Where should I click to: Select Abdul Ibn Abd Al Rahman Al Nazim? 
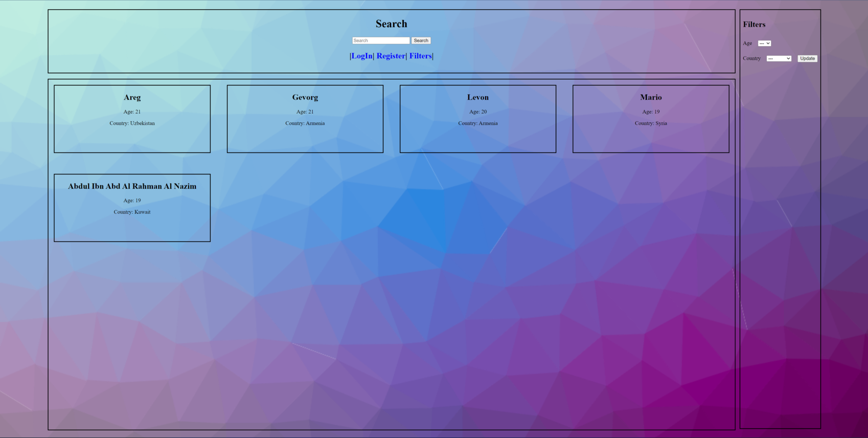(132, 186)
